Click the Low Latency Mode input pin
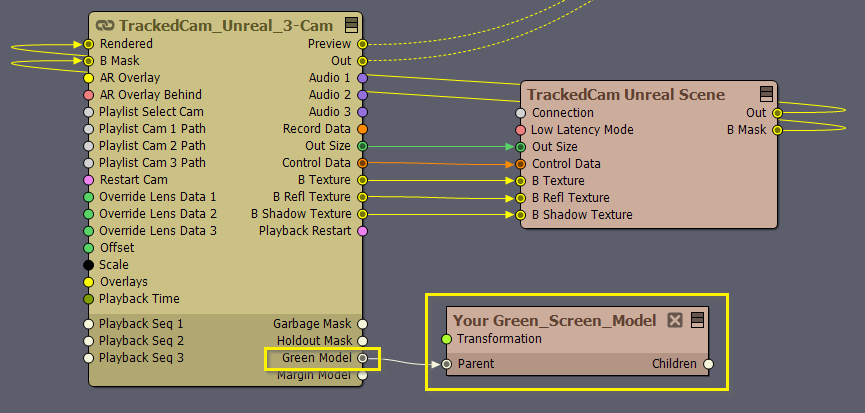This screenshot has width=865, height=413. 520,130
